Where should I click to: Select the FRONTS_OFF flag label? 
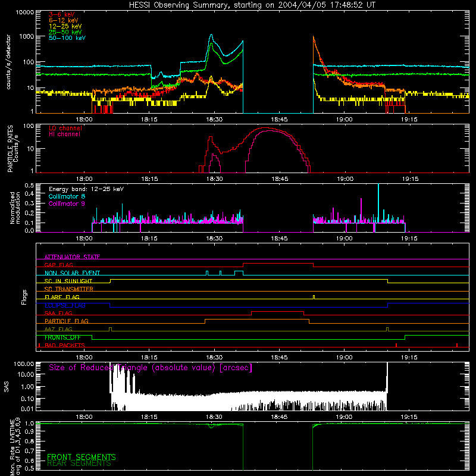click(x=62, y=337)
